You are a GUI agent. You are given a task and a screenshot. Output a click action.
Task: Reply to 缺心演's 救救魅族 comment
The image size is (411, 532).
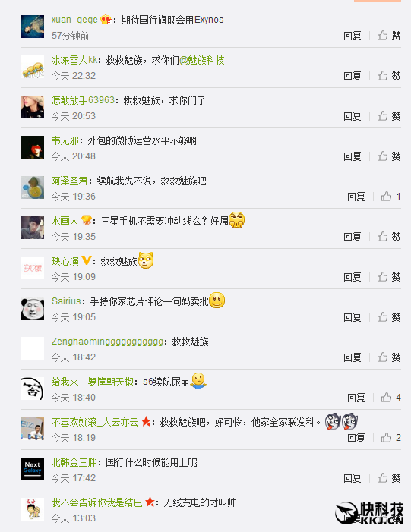pyautogui.click(x=353, y=277)
